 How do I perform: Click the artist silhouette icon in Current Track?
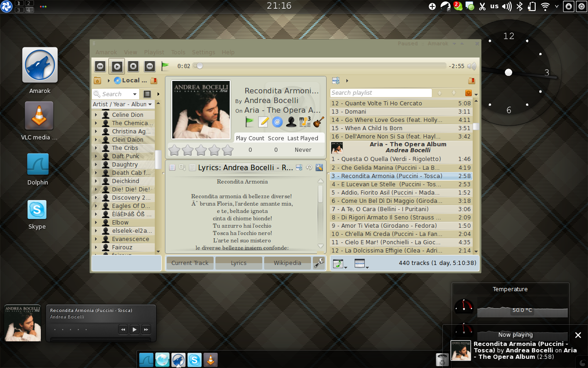coord(291,121)
